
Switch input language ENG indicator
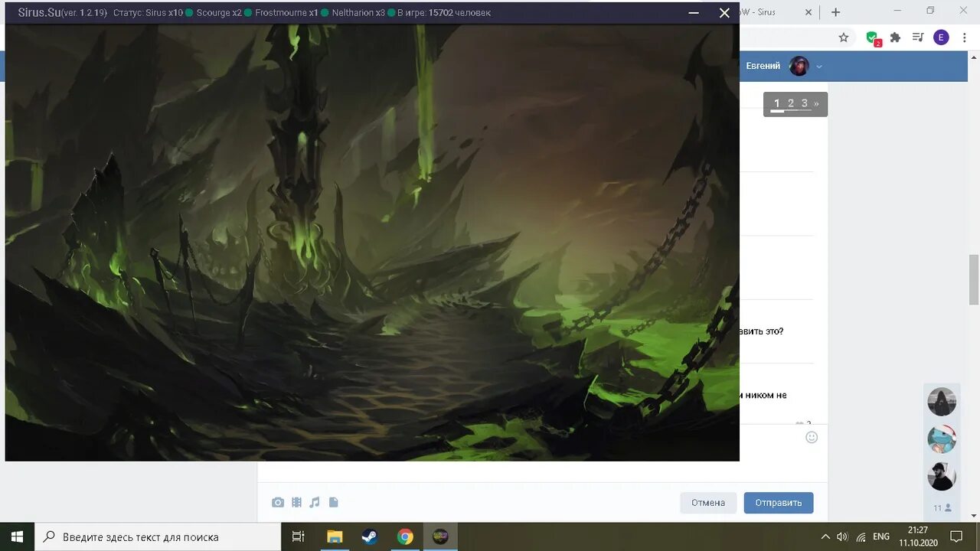tap(881, 537)
